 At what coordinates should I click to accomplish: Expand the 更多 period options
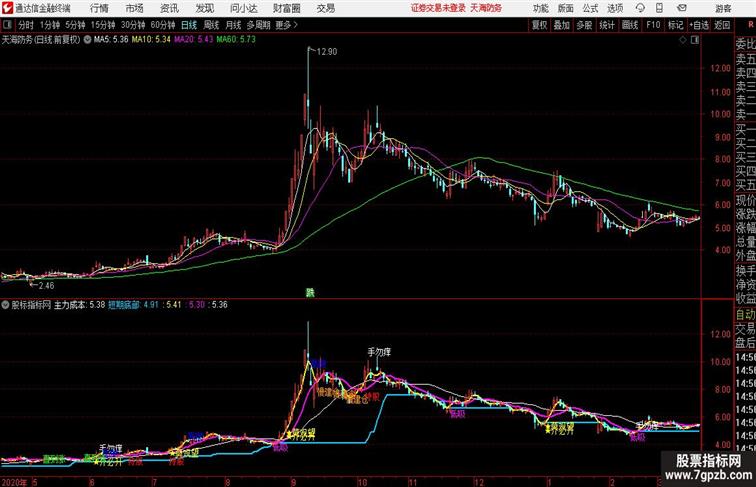(x=287, y=25)
